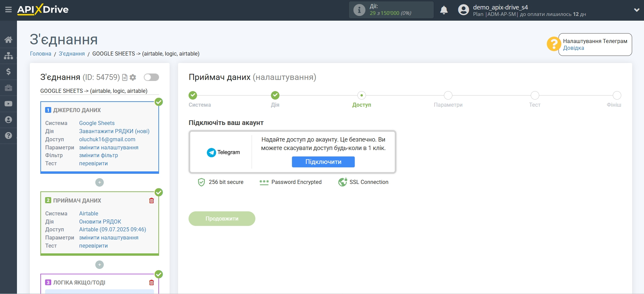Open the YouTube video sidebar icon
Image resolution: width=644 pixels, height=294 pixels.
tap(8, 104)
